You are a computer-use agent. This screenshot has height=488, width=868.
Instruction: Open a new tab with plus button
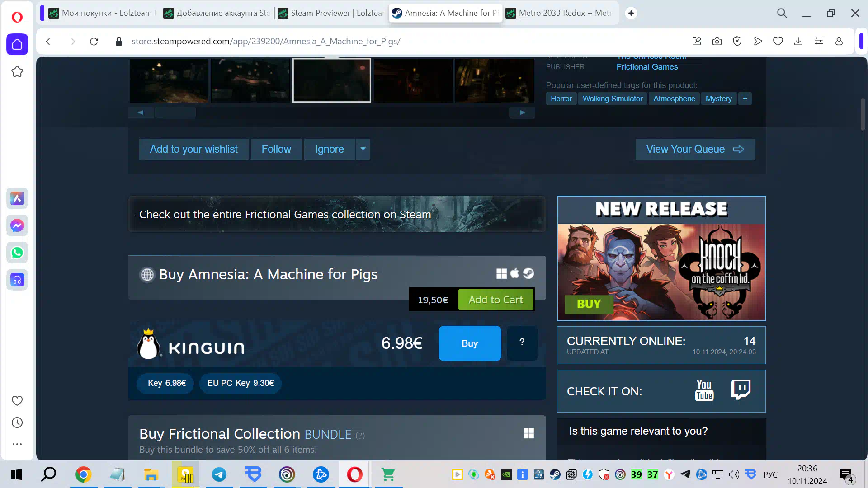[631, 13]
